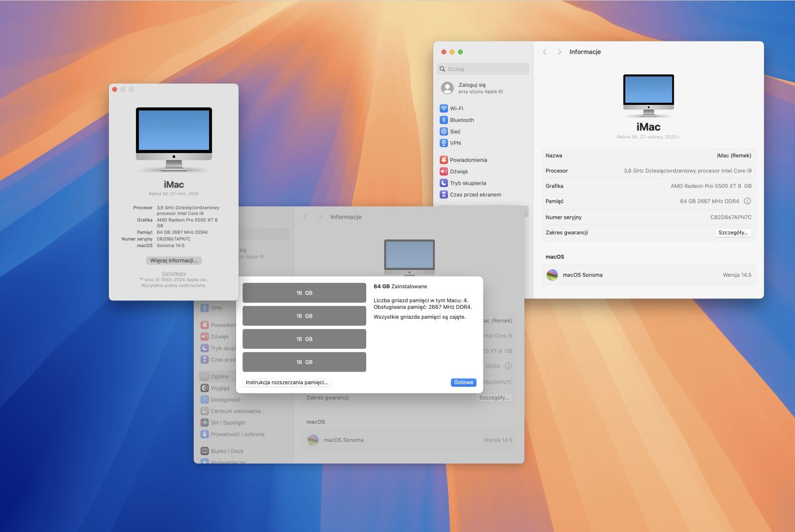
Task: Click Gotowe to close memory dialog
Action: [x=463, y=382]
